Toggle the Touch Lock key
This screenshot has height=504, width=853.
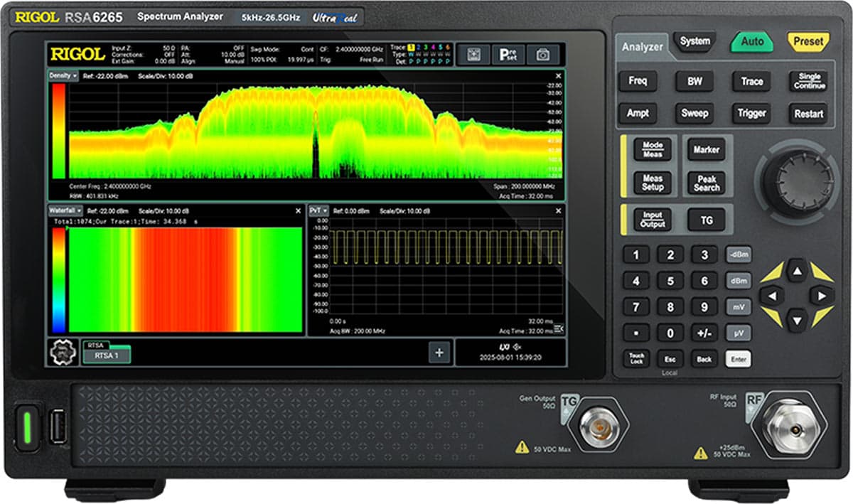pos(636,358)
